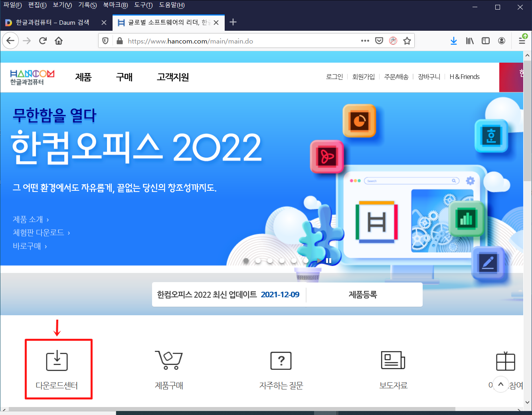Screen dimensions: 532x415
Task: Click the 회원가입 link
Action: pyautogui.click(x=364, y=77)
